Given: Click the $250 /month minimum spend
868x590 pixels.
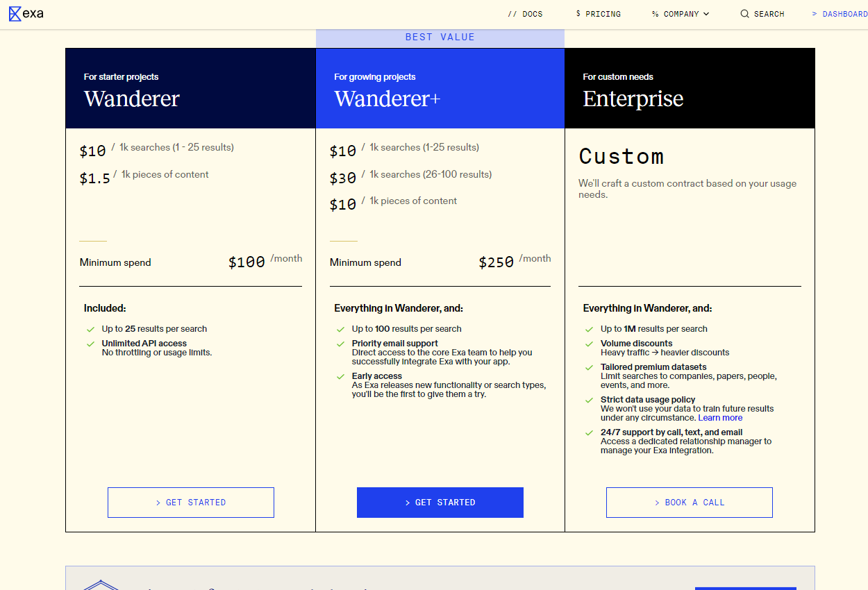Looking at the screenshot, I should 515,261.
